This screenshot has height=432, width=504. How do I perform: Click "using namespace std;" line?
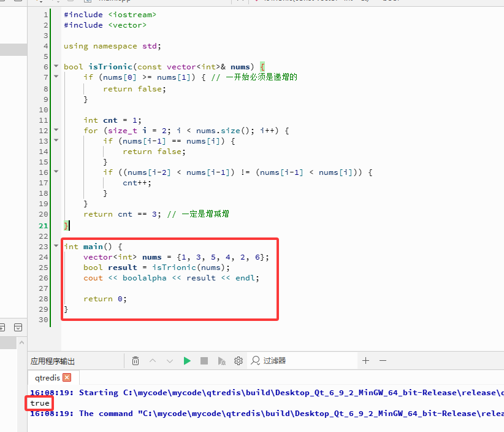(x=112, y=46)
